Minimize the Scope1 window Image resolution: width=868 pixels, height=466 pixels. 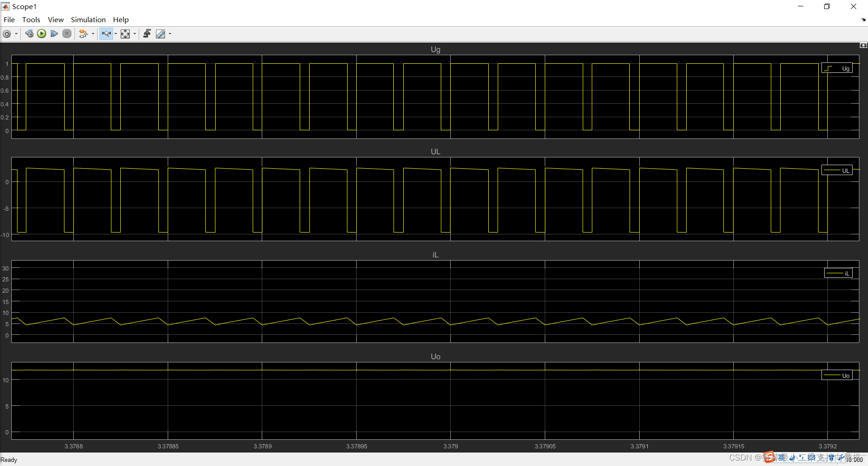801,6
